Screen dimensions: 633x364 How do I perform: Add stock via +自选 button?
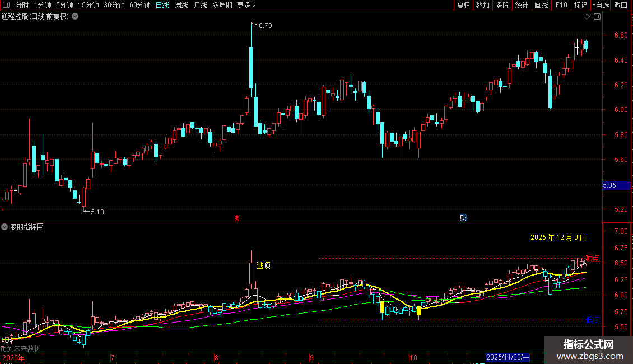point(601,5)
